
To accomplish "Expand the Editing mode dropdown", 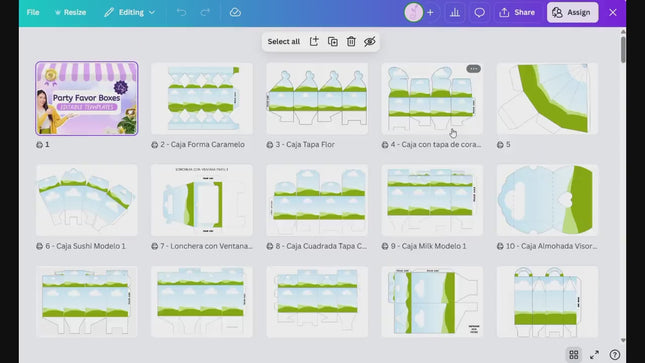I will [129, 12].
